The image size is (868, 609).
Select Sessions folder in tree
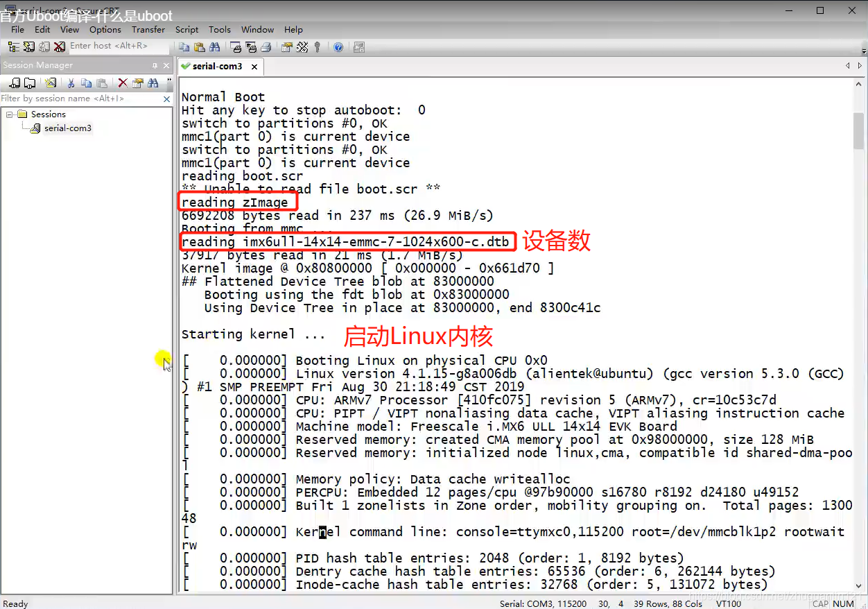point(48,114)
